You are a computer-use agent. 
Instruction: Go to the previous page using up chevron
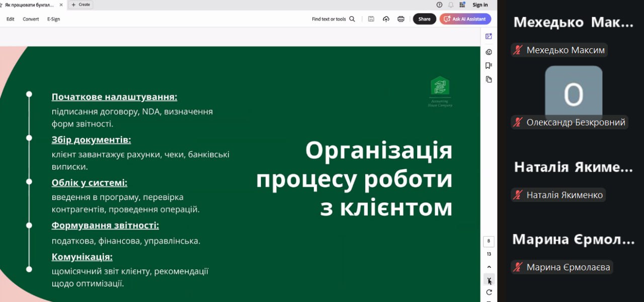click(489, 267)
